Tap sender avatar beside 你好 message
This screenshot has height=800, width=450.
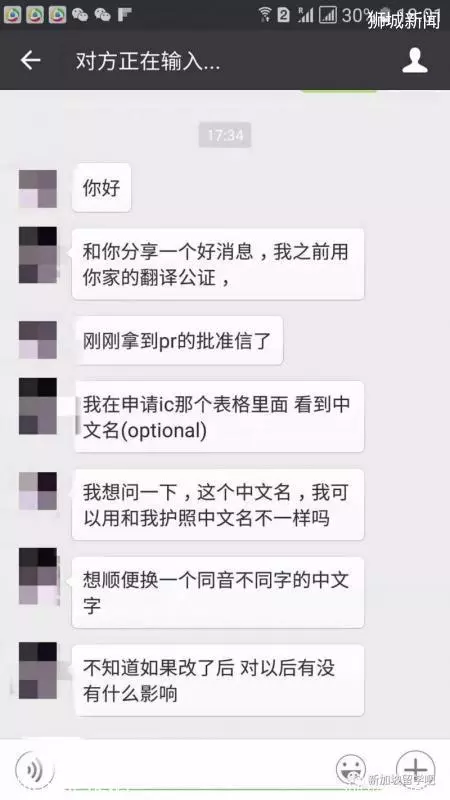38,189
